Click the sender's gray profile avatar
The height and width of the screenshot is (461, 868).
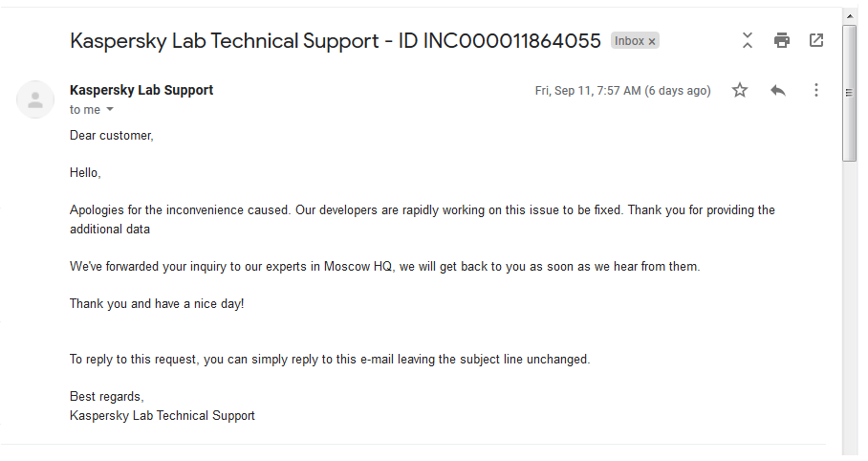pyautogui.click(x=35, y=99)
